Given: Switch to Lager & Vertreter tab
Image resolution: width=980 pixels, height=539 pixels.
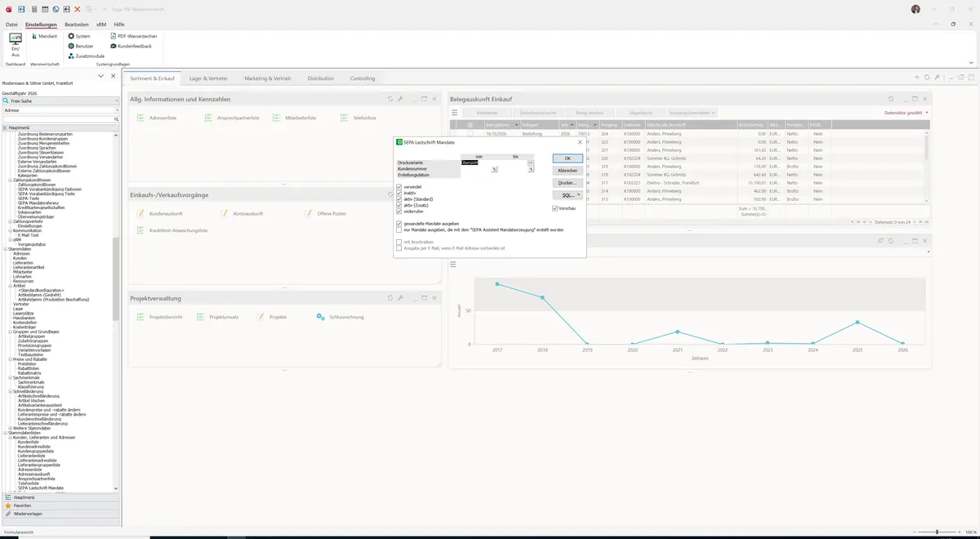Looking at the screenshot, I should coord(210,78).
